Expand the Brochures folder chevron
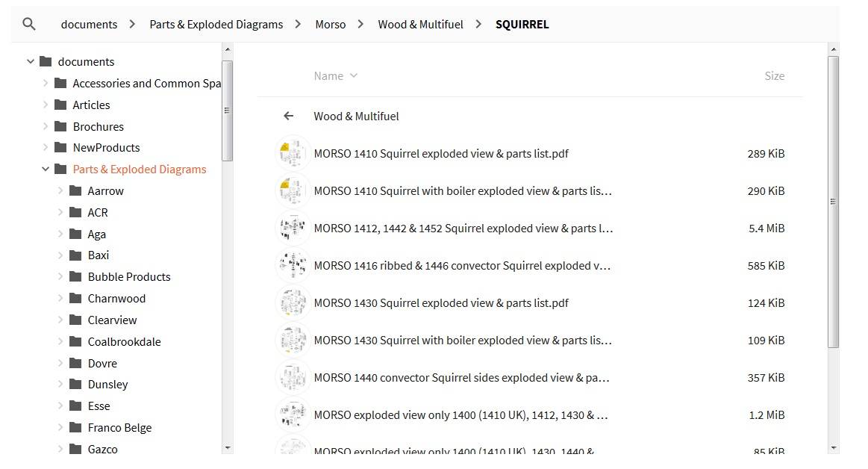This screenshot has width=868, height=469. tap(46, 126)
